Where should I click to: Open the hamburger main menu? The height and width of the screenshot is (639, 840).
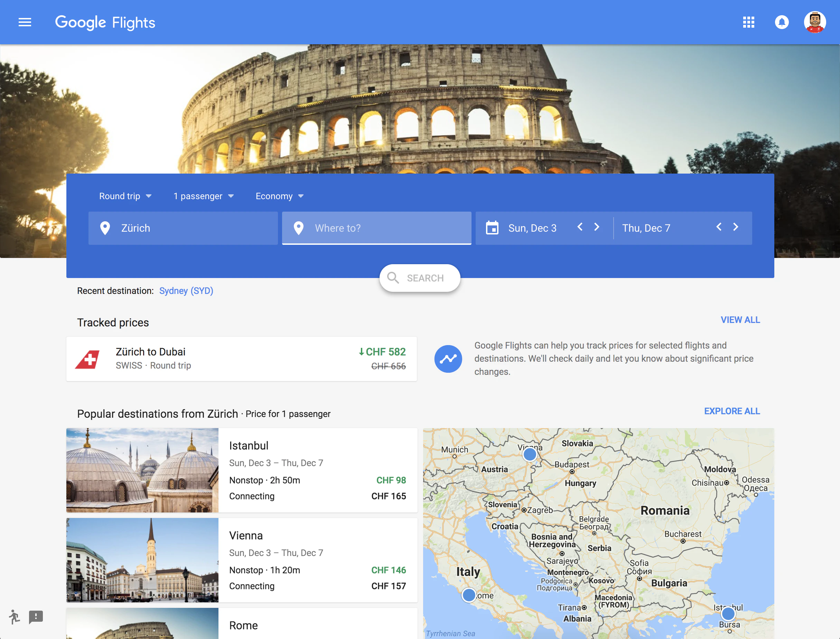click(x=25, y=22)
